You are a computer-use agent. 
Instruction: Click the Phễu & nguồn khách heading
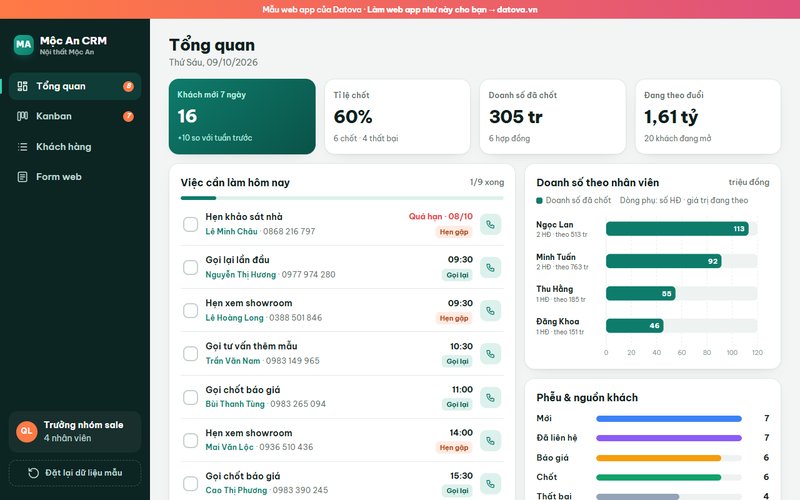[587, 397]
